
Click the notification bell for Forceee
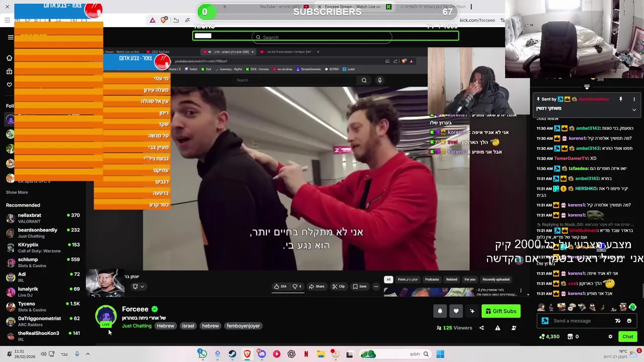pyautogui.click(x=440, y=311)
